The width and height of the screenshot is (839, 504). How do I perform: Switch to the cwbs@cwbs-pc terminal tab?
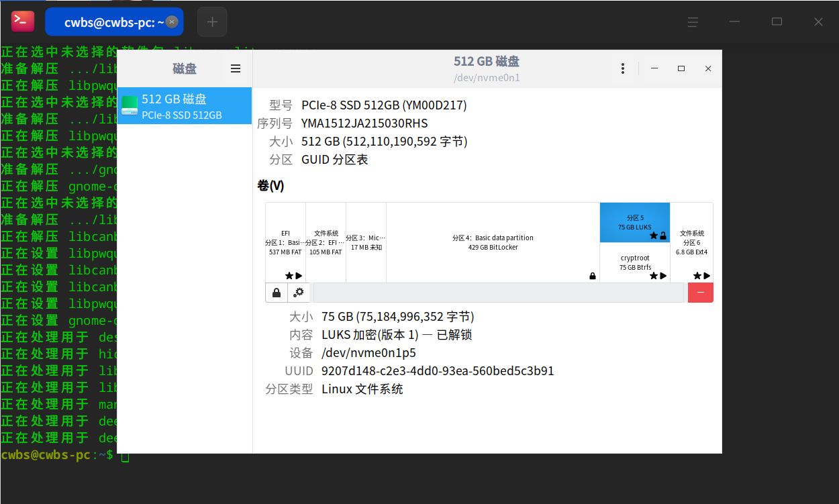tap(114, 21)
